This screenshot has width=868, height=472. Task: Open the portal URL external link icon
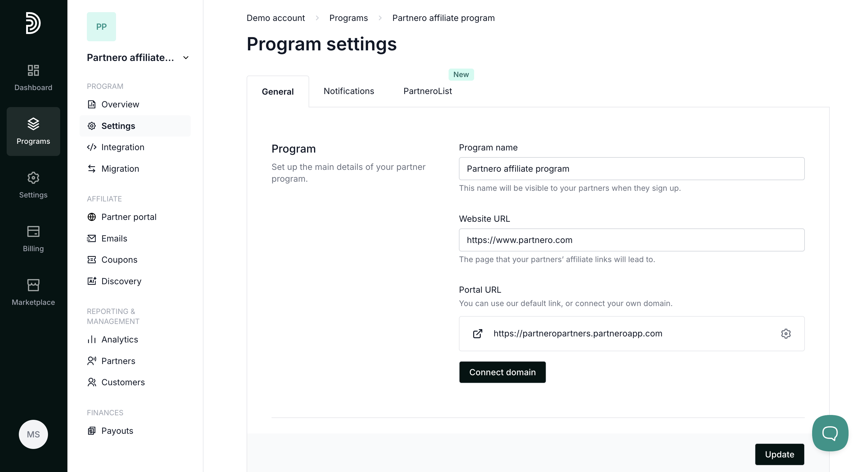pos(477,334)
